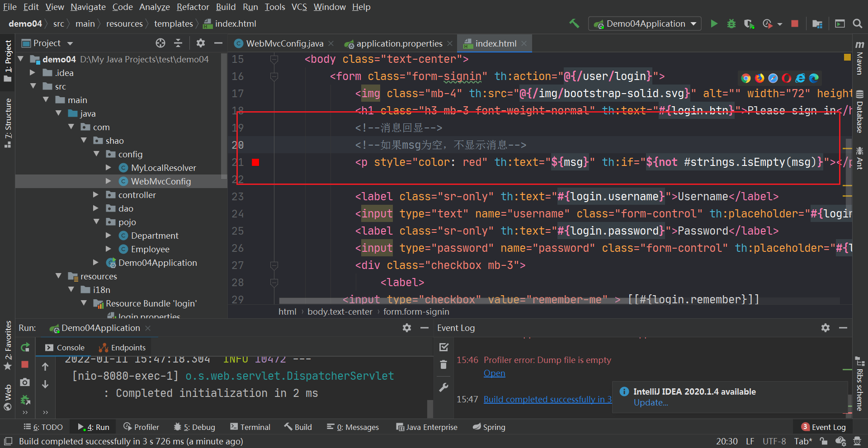Toggle the Favorites tool window
868x448 pixels.
(8, 345)
